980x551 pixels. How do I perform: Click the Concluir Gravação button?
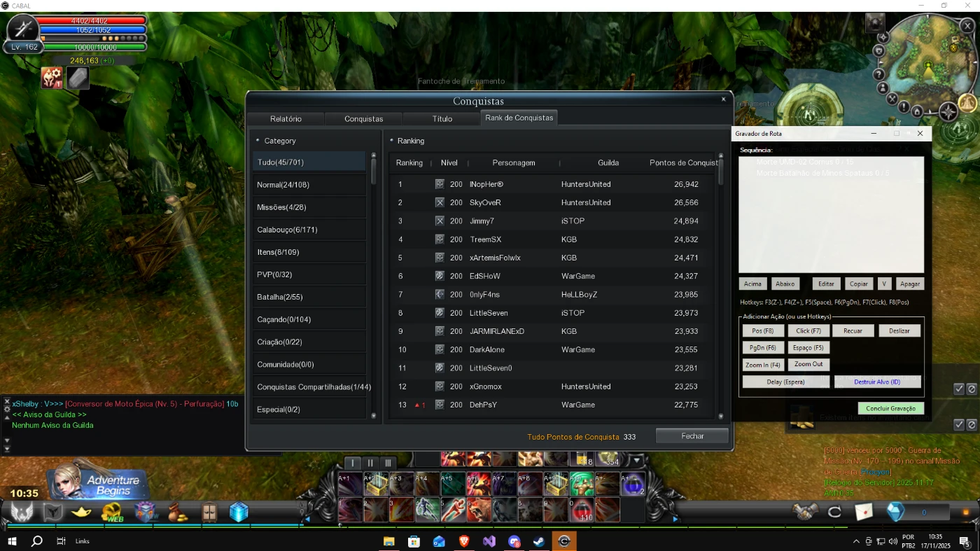click(890, 408)
